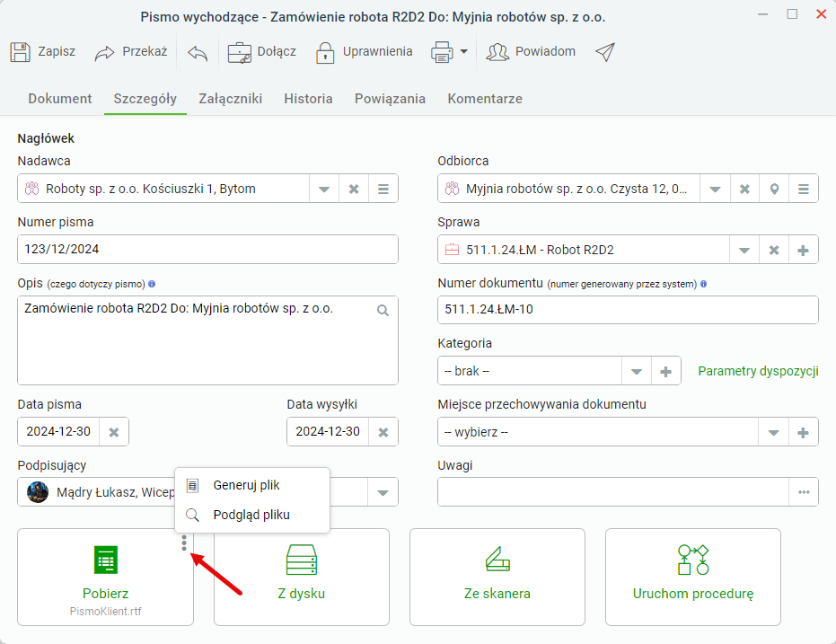The width and height of the screenshot is (836, 644).
Task: Open Nadawca list menu icon
Action: point(383,189)
